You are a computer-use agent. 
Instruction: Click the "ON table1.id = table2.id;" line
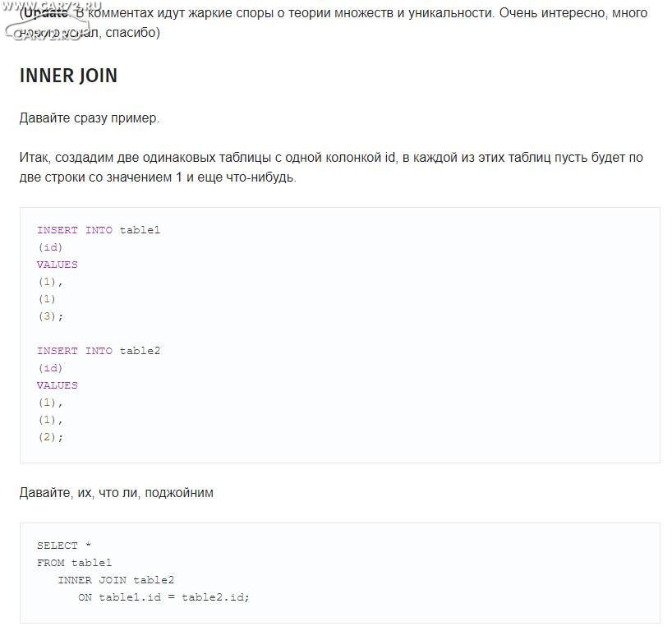tap(163, 597)
